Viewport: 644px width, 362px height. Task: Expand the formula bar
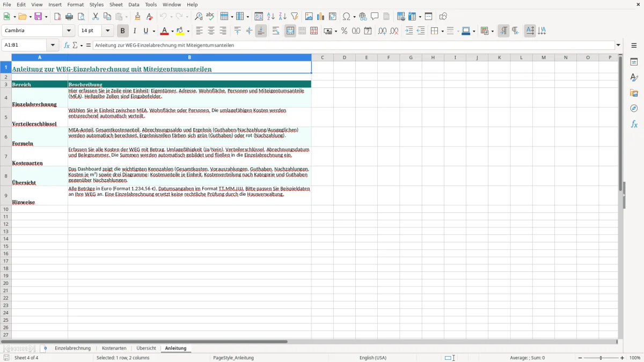618,45
